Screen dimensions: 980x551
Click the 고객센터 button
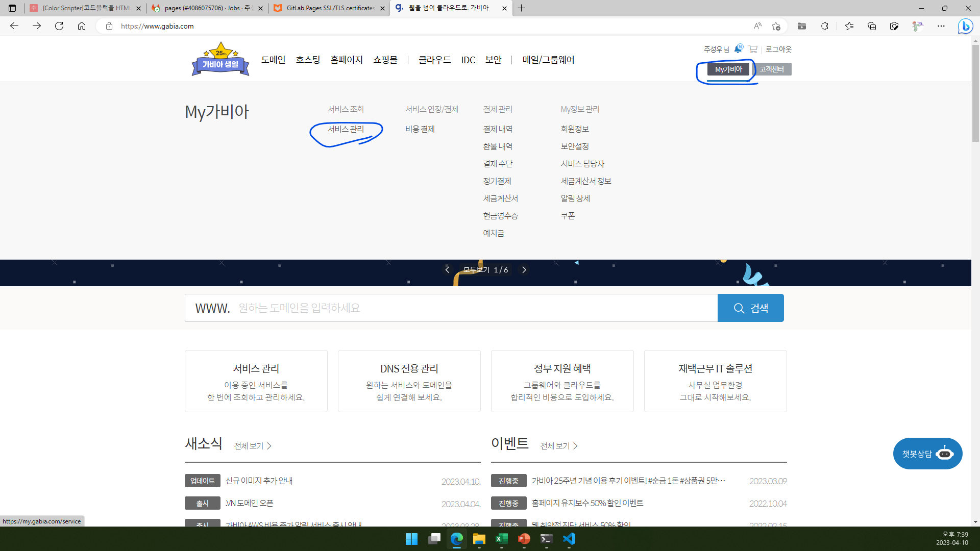pos(772,69)
